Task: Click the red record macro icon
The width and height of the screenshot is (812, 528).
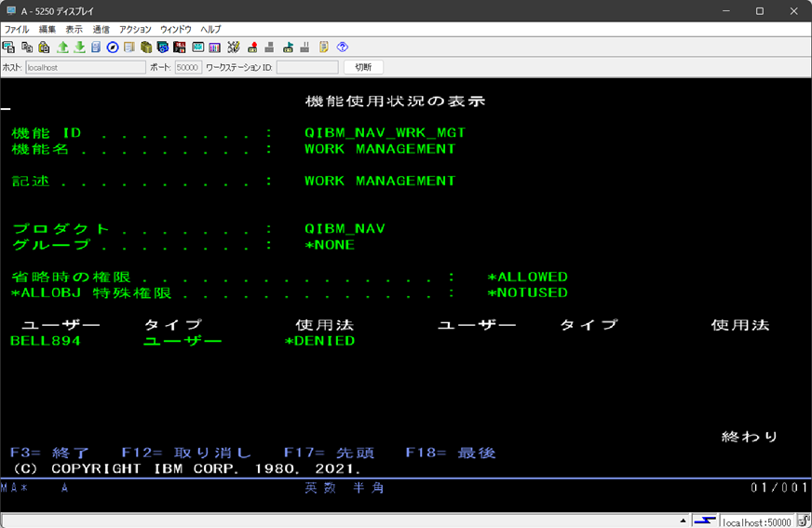Action: point(252,47)
